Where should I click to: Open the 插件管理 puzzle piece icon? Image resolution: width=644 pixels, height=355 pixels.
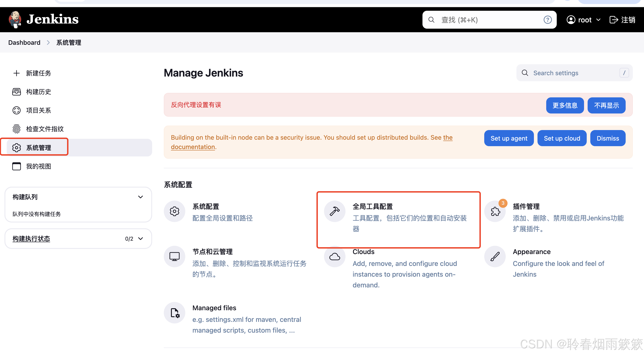click(495, 212)
